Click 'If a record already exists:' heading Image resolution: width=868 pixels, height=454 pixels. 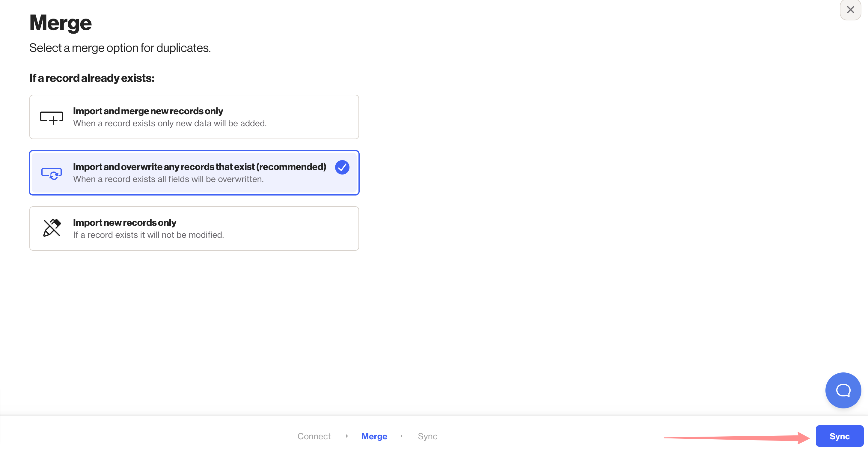92,78
